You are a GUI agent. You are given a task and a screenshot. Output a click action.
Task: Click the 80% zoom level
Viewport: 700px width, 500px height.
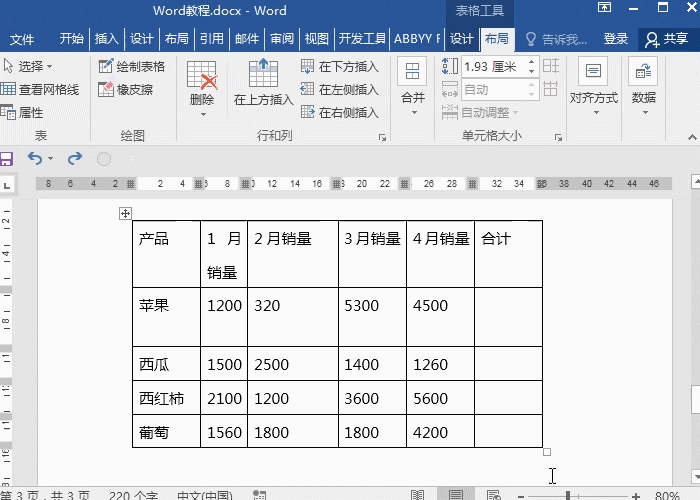(667, 495)
